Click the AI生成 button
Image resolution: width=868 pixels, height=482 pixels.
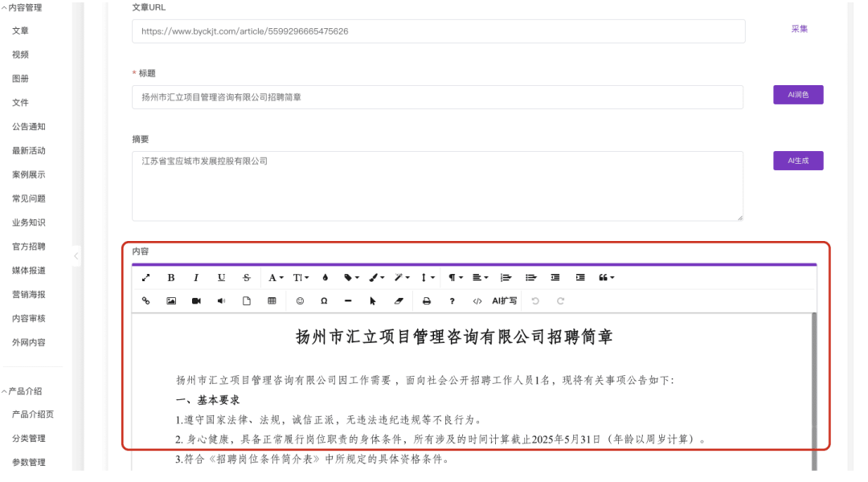point(798,161)
